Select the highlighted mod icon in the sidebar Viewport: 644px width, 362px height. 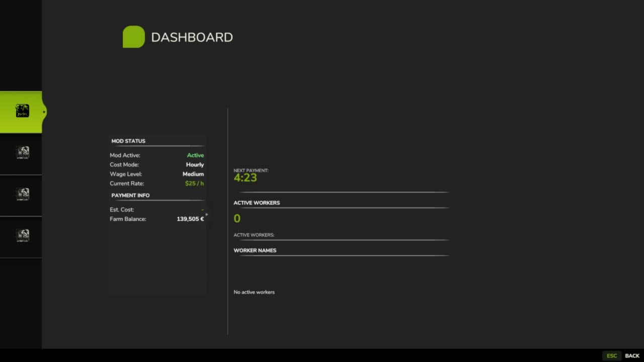point(22,111)
